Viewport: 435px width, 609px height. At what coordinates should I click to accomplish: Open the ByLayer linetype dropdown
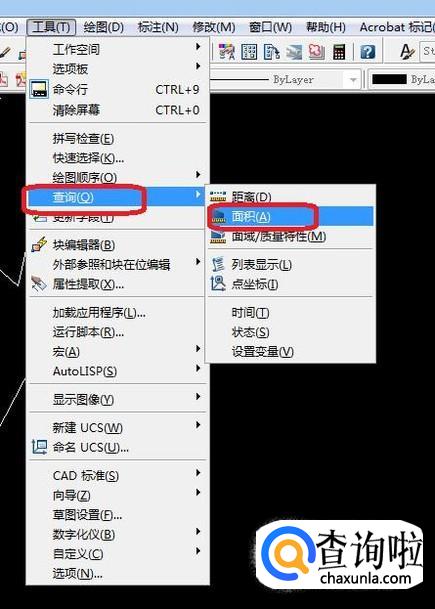pyautogui.click(x=285, y=80)
